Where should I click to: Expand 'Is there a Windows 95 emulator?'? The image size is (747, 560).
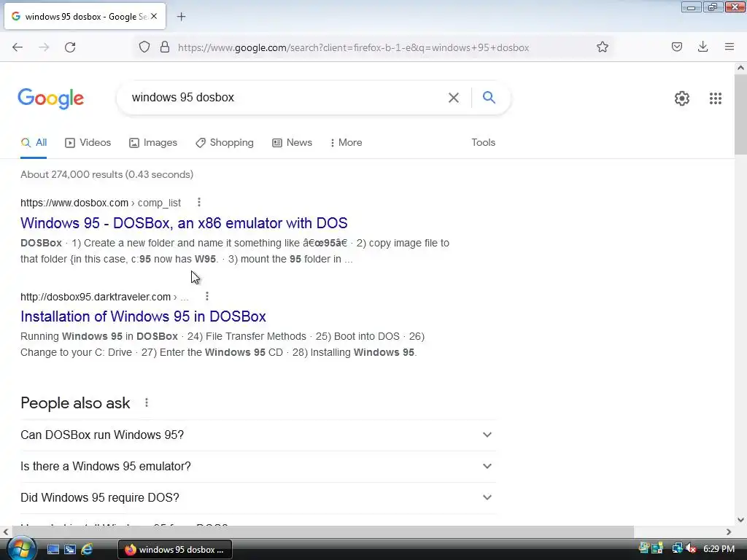[258, 466]
